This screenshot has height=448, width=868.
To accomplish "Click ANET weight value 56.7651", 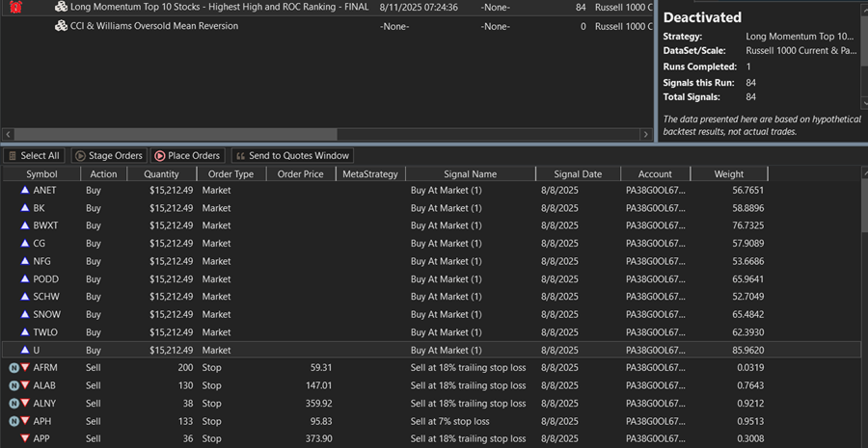I will 747,190.
